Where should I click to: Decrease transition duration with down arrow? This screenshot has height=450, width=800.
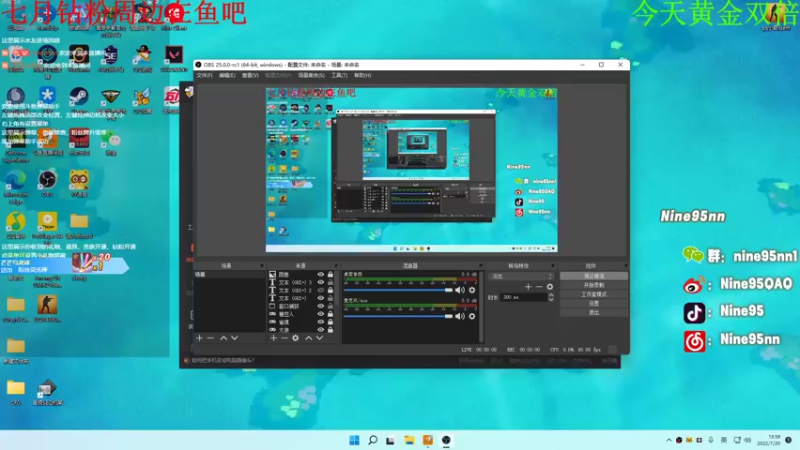[551, 299]
